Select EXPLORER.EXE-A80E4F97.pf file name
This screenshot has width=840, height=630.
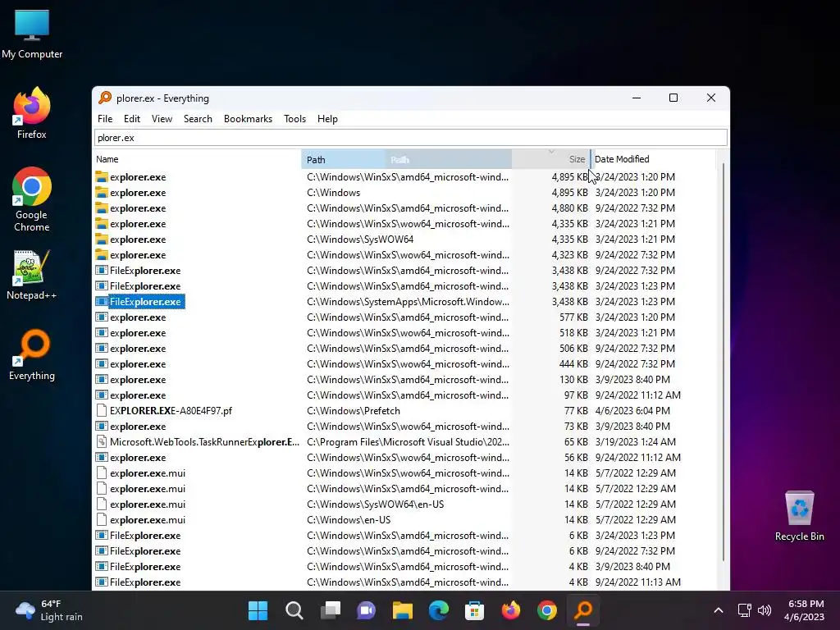(x=171, y=411)
